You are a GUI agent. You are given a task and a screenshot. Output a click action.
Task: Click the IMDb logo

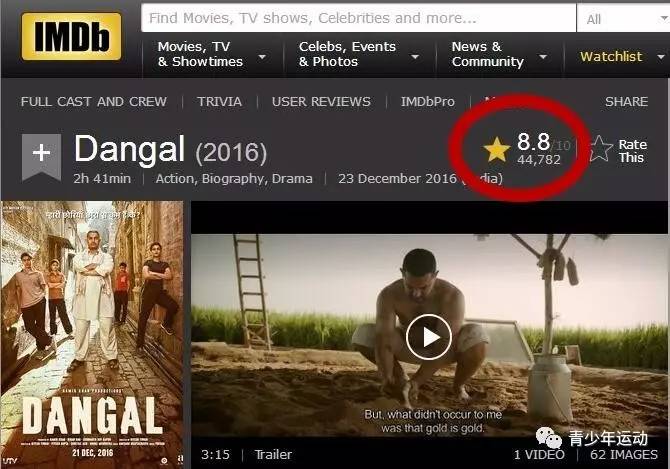pos(71,36)
